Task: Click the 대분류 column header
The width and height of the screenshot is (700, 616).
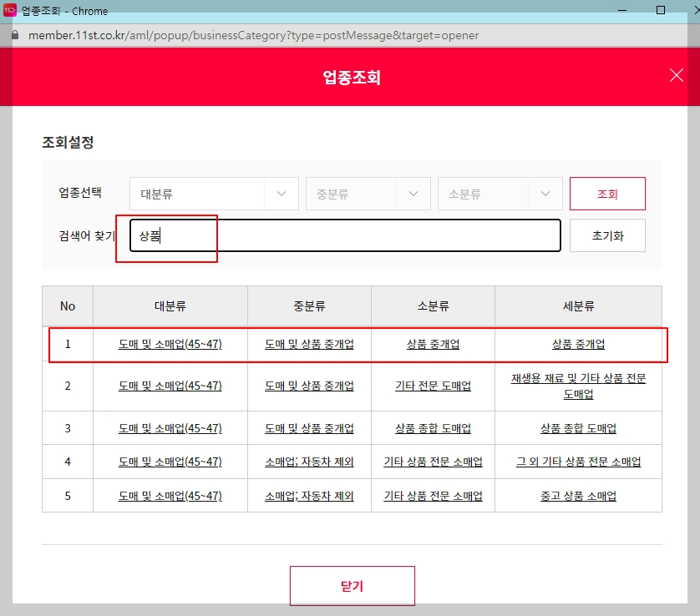Action: (170, 306)
